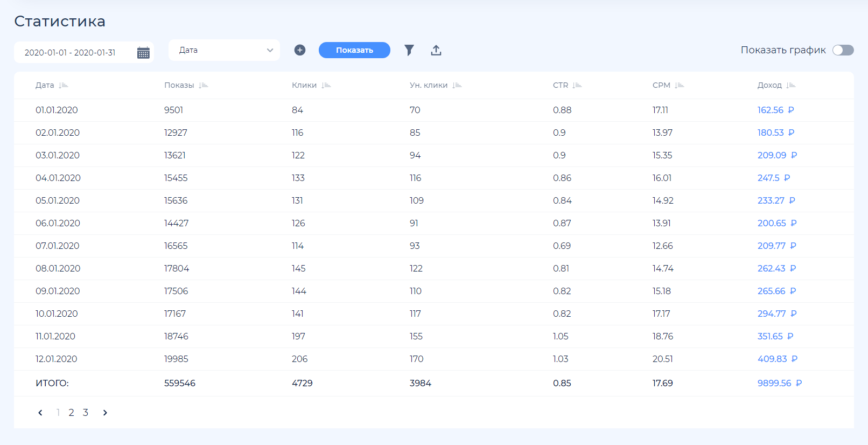Sort by the CTR column icon
The width and height of the screenshot is (868, 445).
[577, 85]
